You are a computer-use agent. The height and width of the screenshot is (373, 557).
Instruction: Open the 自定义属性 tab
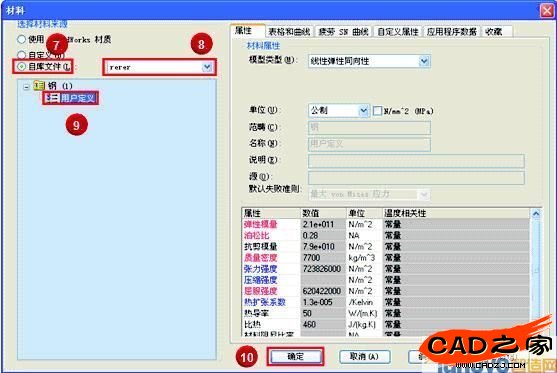coord(398,32)
